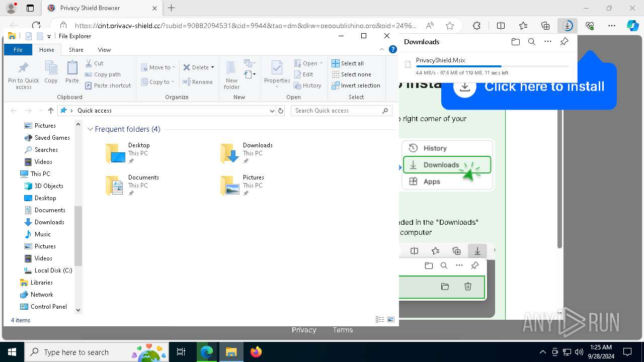The image size is (644, 362).
Task: Click the Terms footer link
Action: pyautogui.click(x=343, y=330)
